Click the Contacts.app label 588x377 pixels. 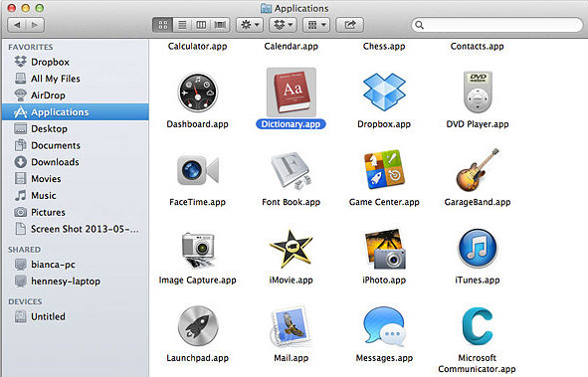(477, 46)
